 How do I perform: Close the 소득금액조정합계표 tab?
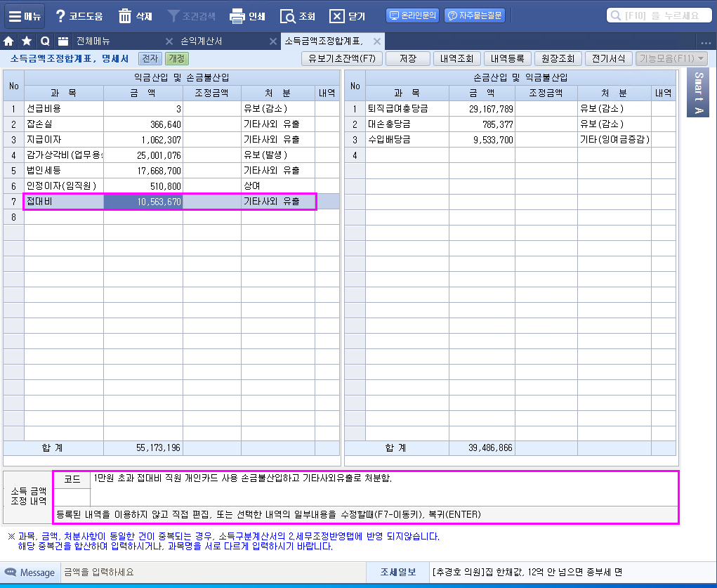pos(377,41)
